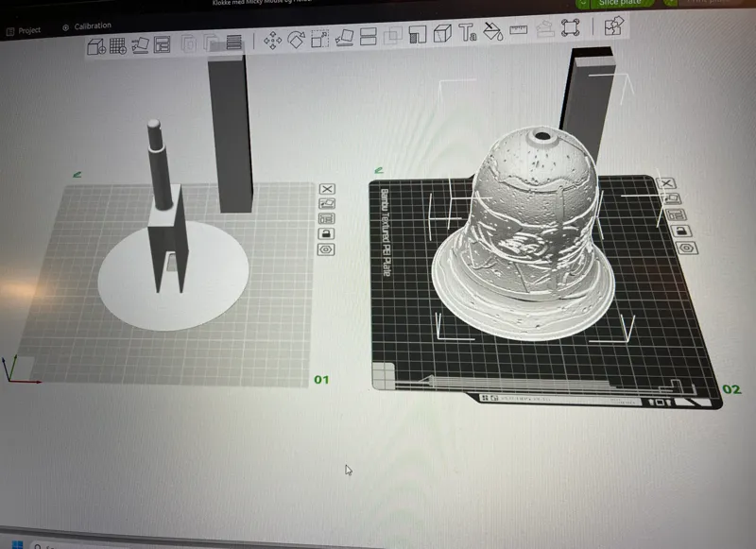Toggle the lock on plate 02
Image resolution: width=756 pixels, height=549 pixels.
[681, 232]
